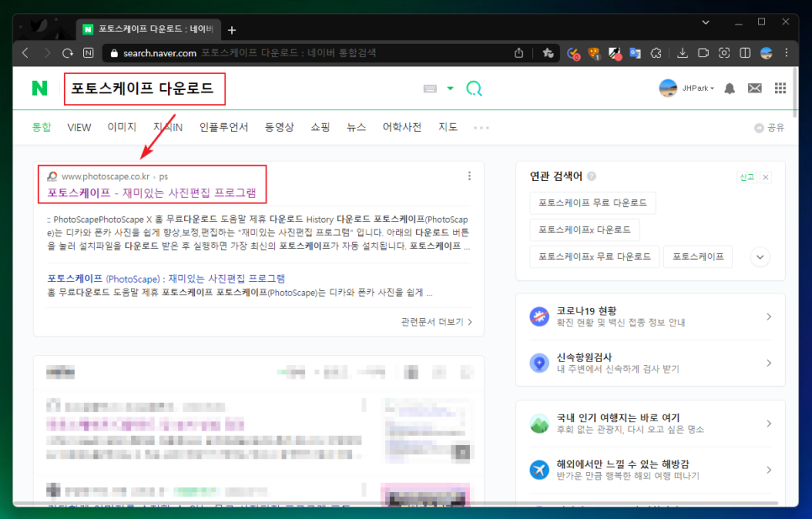Screen dimensions: 812x519
Task: Click the screenshot capture icon in toolbar
Action: (725, 53)
